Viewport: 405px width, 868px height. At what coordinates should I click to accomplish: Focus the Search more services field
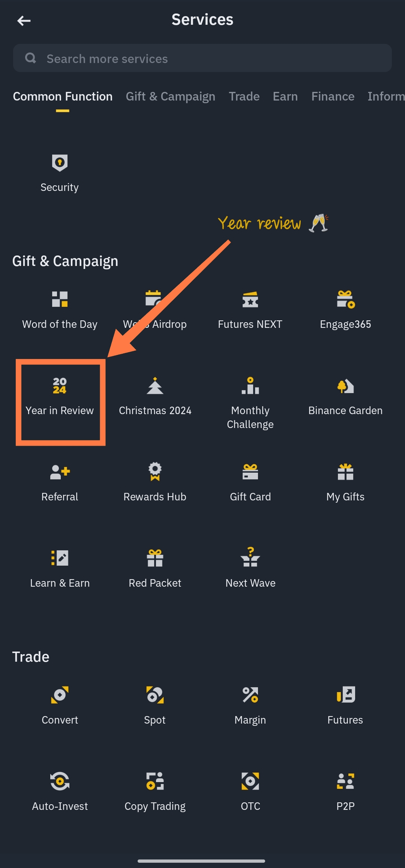(202, 58)
